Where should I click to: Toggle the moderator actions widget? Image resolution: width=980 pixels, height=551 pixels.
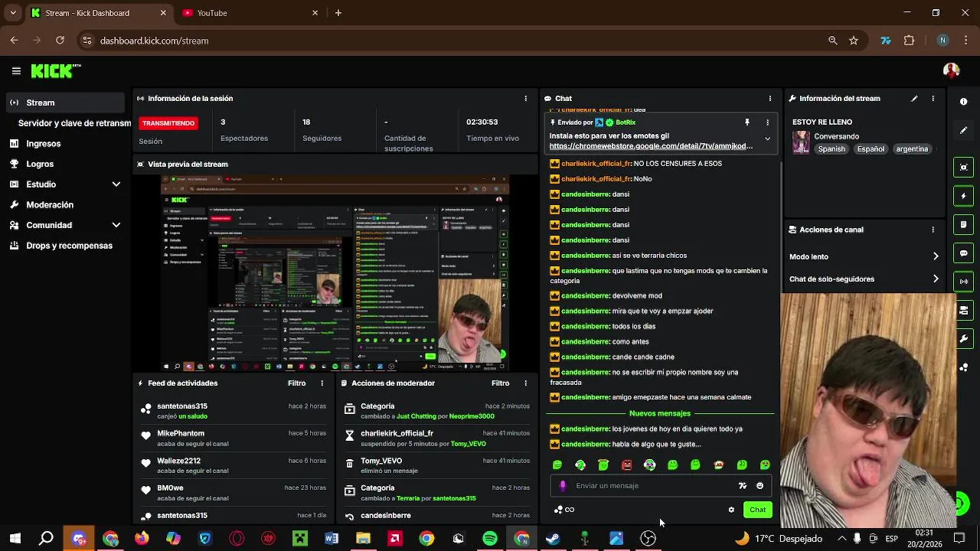pos(963,310)
